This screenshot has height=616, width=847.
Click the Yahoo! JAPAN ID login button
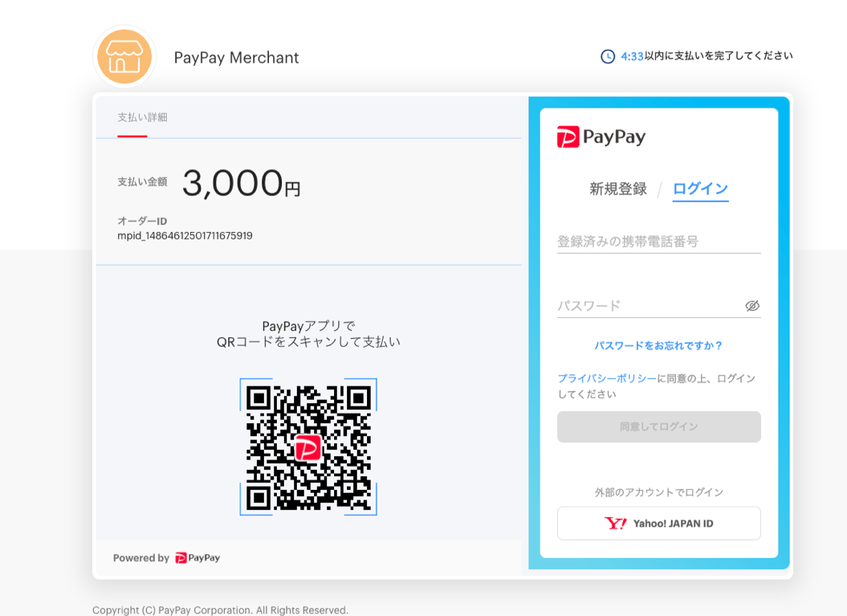click(x=659, y=523)
